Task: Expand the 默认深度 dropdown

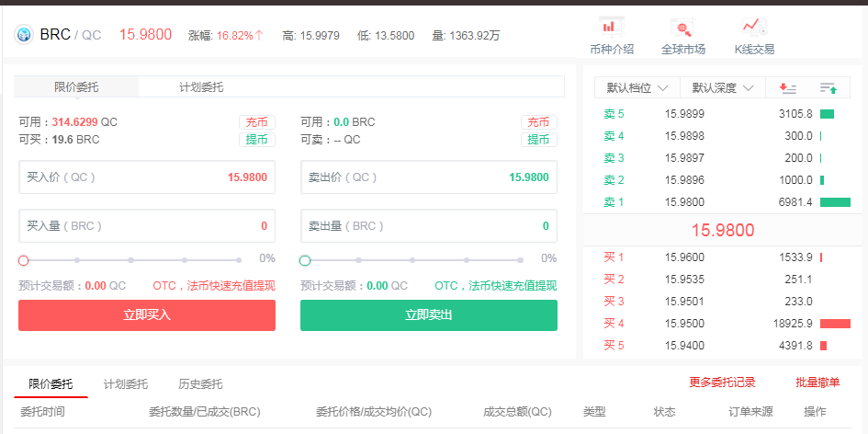Action: tap(722, 87)
